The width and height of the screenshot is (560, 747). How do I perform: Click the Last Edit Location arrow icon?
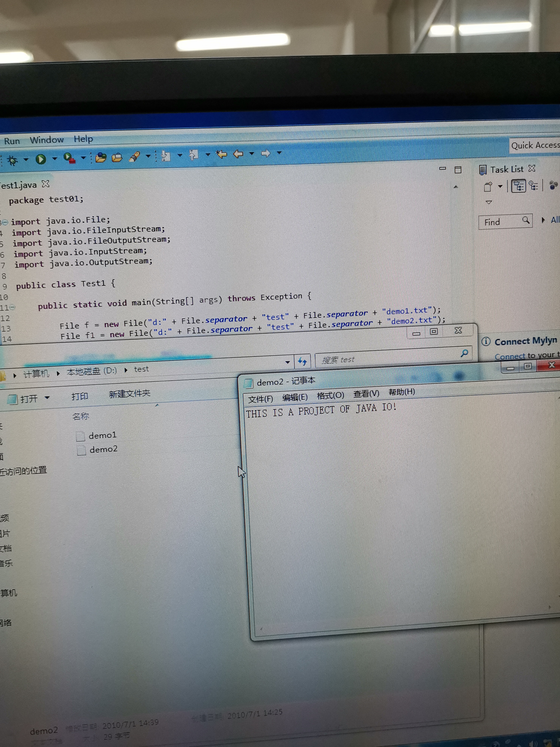221,155
